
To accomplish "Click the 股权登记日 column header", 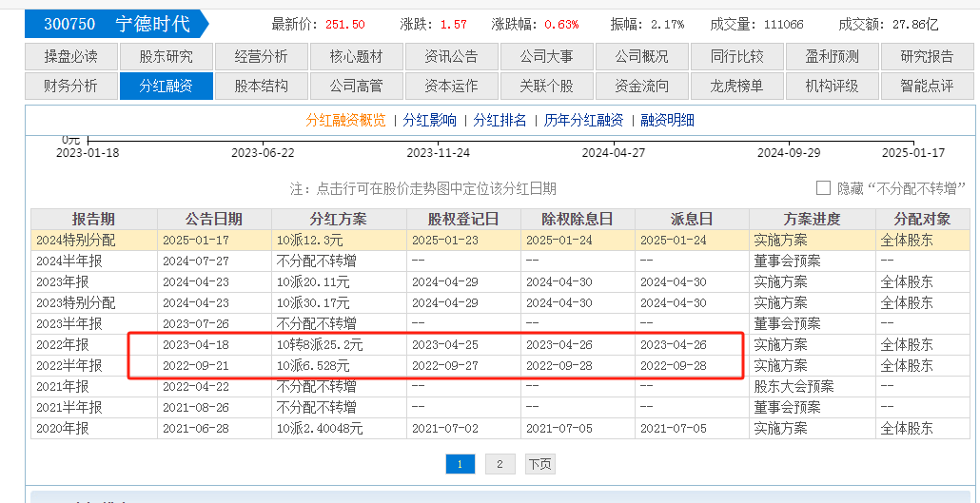I will tap(463, 220).
